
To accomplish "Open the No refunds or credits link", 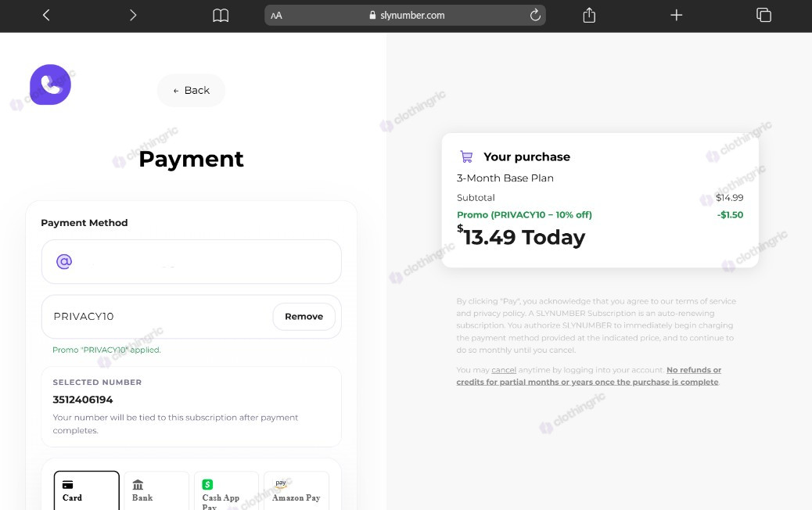I will click(589, 376).
